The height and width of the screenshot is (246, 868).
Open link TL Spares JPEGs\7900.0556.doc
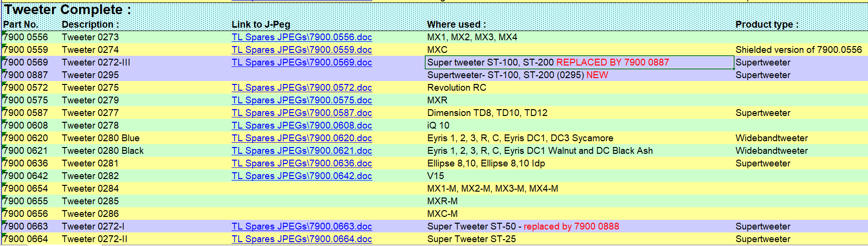tap(301, 37)
